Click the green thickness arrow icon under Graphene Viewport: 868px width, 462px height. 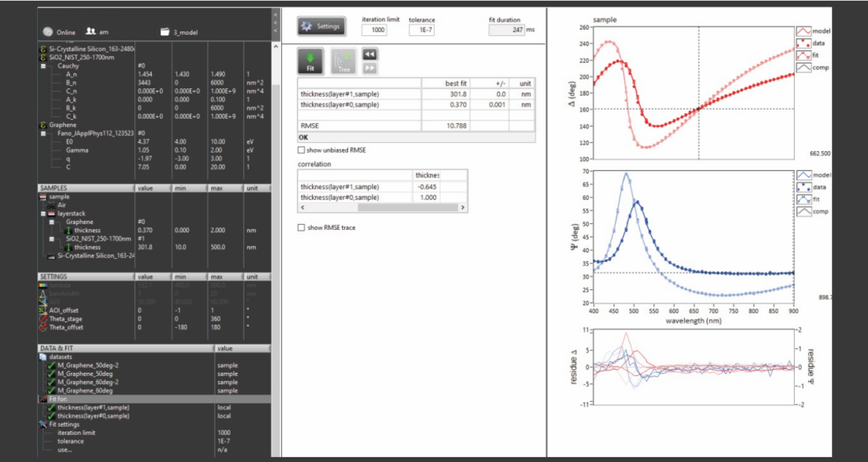coord(68,230)
